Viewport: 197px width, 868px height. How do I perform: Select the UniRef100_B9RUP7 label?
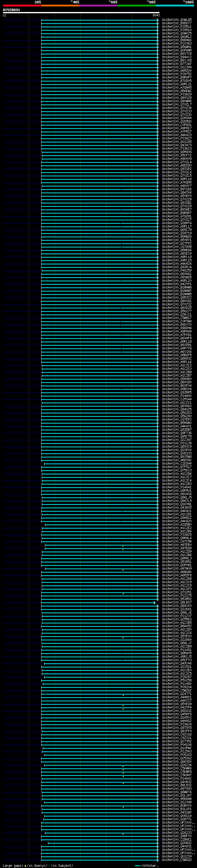(x=177, y=78)
